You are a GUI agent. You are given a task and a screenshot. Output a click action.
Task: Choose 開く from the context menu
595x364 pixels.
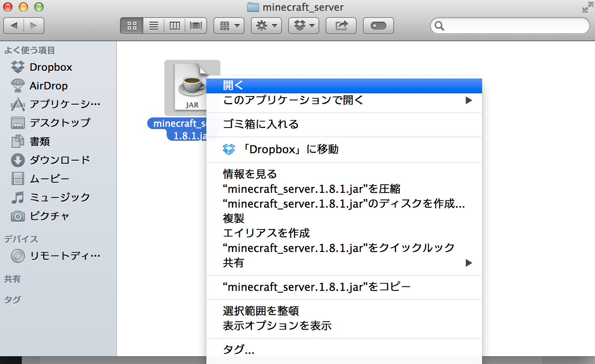pyautogui.click(x=344, y=86)
